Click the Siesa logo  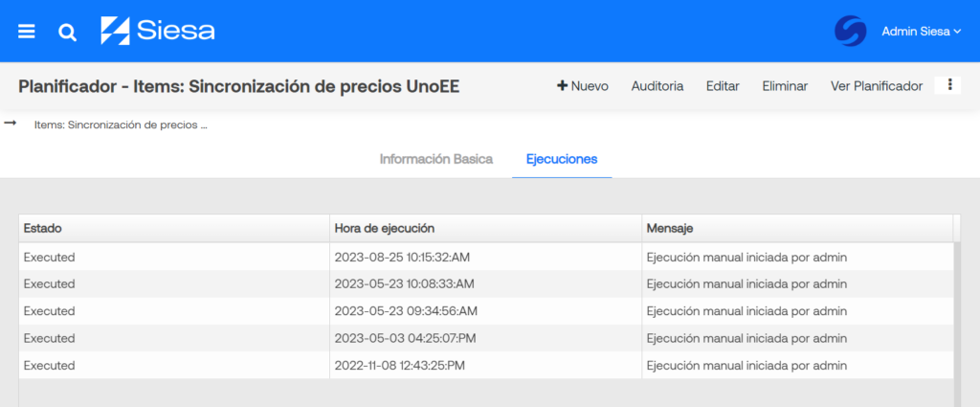pos(158,31)
